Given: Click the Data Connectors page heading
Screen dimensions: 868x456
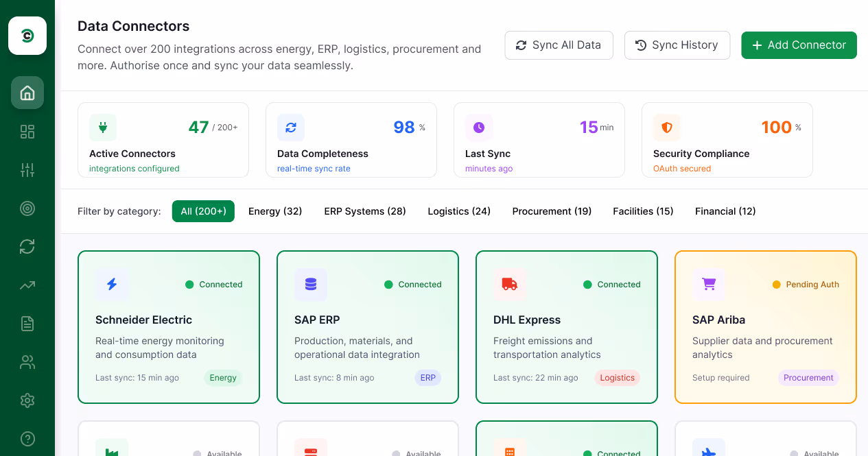Looking at the screenshot, I should tap(133, 26).
